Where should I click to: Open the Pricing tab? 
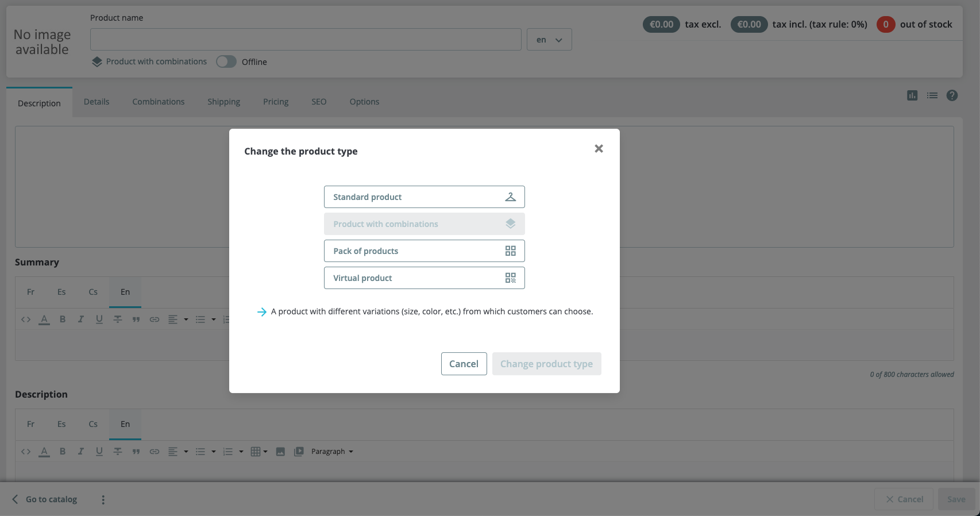pos(276,102)
